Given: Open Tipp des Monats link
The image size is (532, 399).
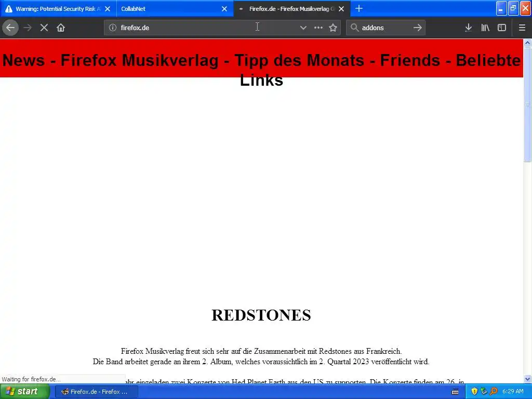Looking at the screenshot, I should [299, 60].
